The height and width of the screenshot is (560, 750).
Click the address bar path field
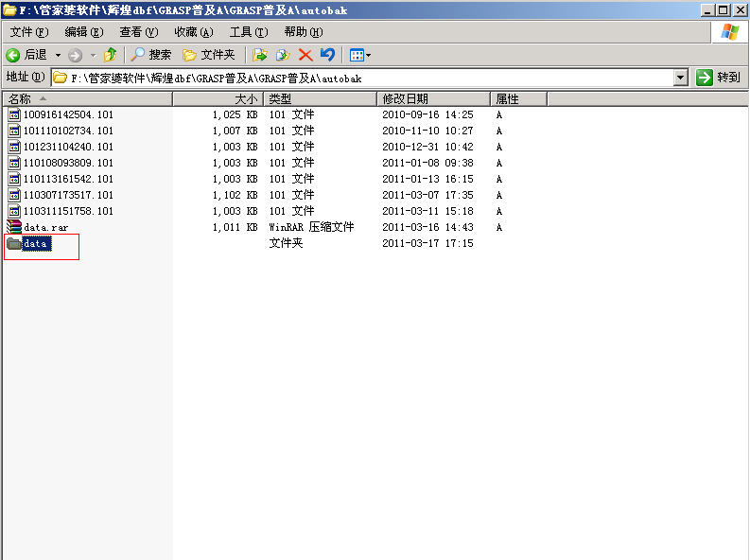(369, 78)
